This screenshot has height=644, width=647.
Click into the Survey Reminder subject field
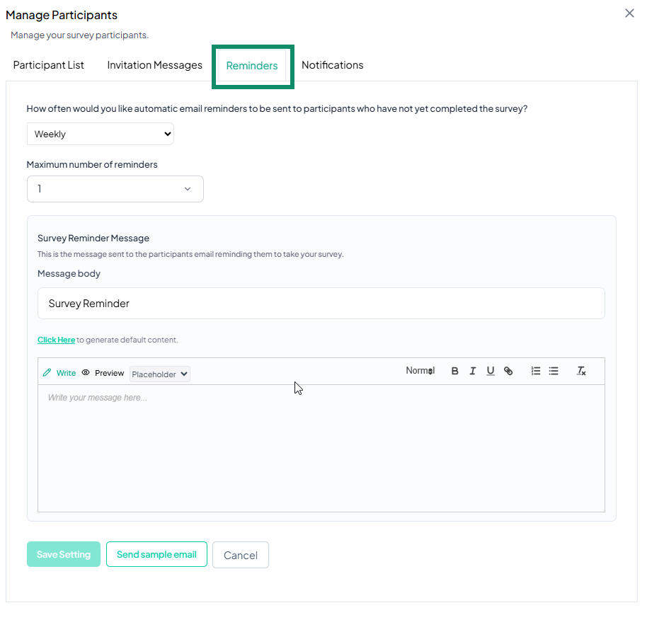[321, 304]
